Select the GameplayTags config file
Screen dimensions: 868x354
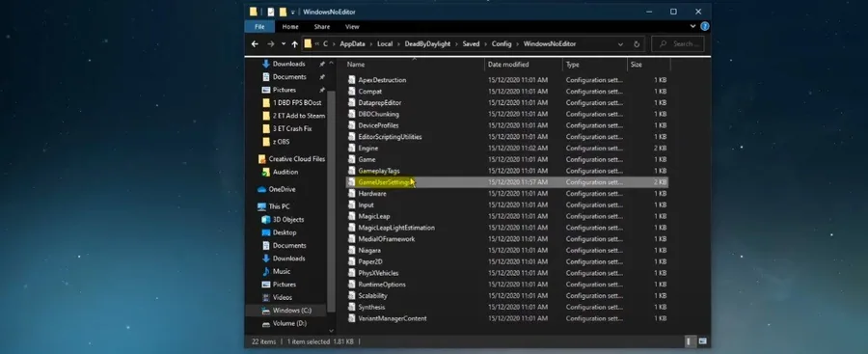pyautogui.click(x=379, y=171)
